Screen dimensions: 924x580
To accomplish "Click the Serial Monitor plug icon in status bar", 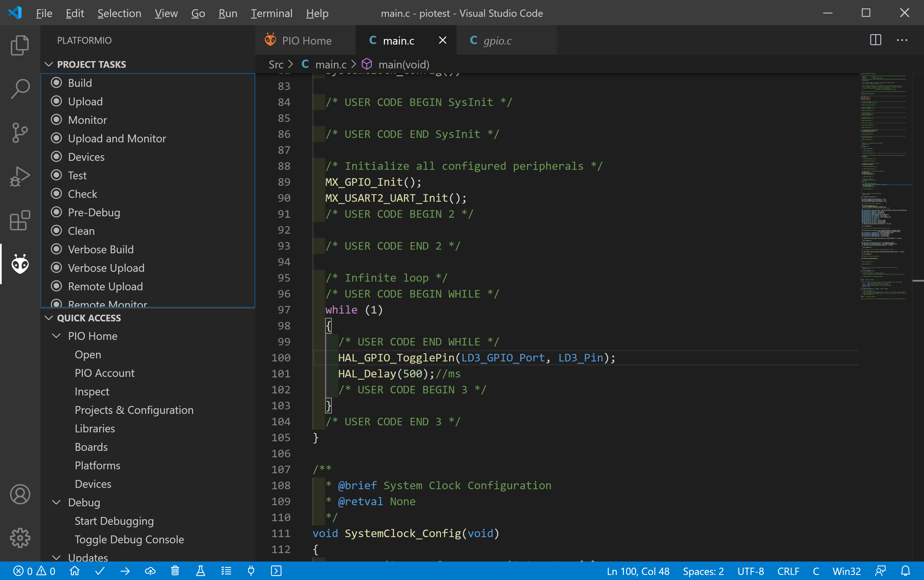I will pyautogui.click(x=251, y=571).
